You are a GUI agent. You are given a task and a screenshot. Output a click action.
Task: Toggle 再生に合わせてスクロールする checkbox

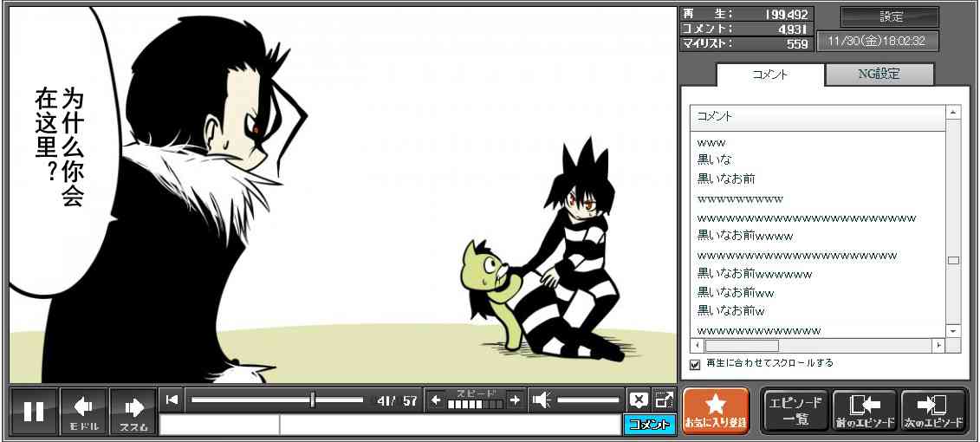pyautogui.click(x=695, y=364)
